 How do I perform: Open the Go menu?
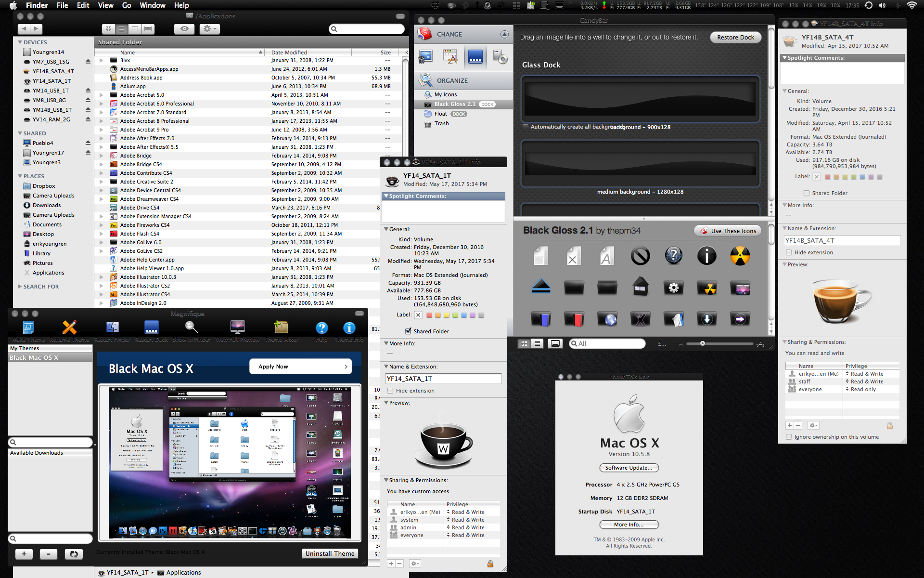[x=127, y=5]
